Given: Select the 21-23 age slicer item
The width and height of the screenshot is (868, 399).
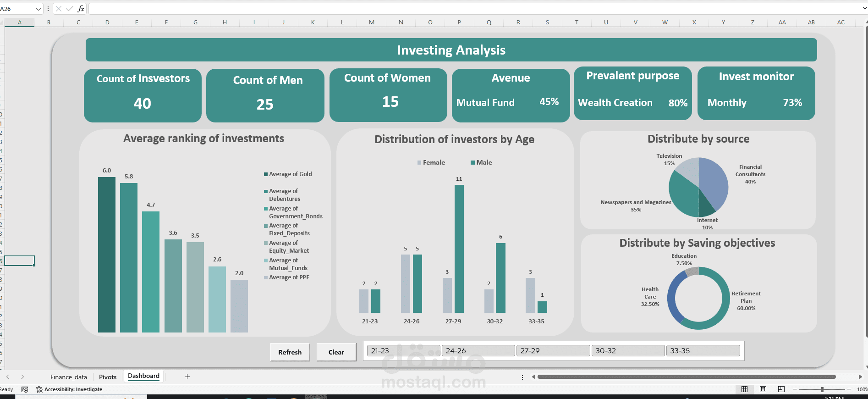Looking at the screenshot, I should [x=403, y=351].
